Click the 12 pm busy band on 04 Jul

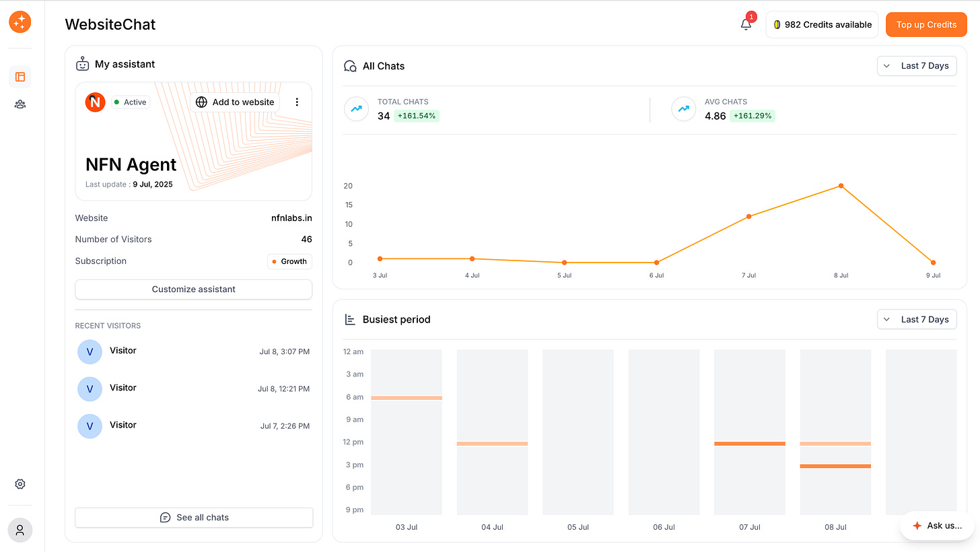492,444
